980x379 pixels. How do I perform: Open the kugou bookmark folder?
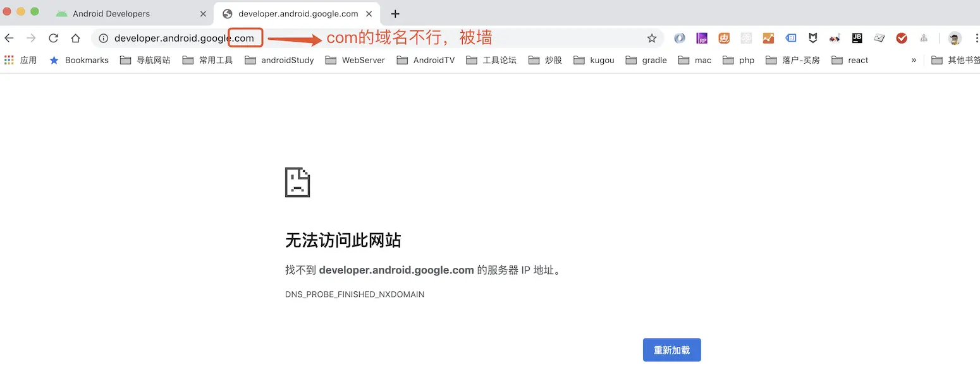[x=594, y=60]
